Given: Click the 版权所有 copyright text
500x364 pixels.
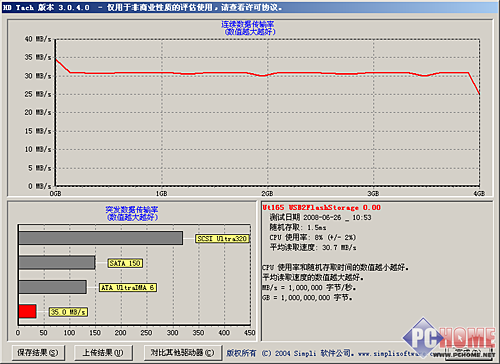Looking at the screenshot, I should click(241, 353).
